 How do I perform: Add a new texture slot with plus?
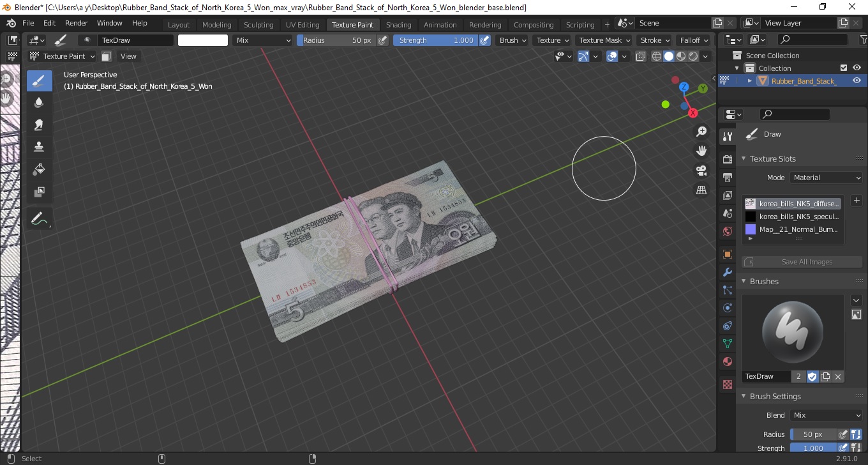point(857,201)
